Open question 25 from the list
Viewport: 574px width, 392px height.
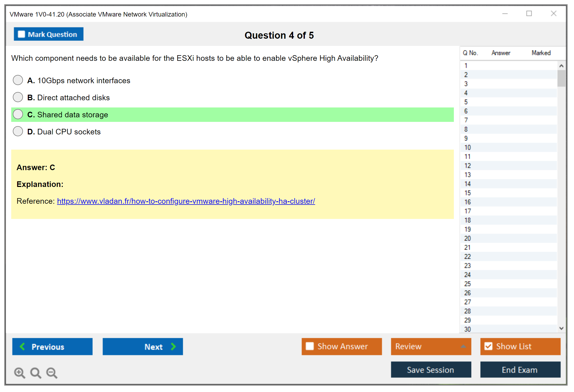pos(467,284)
